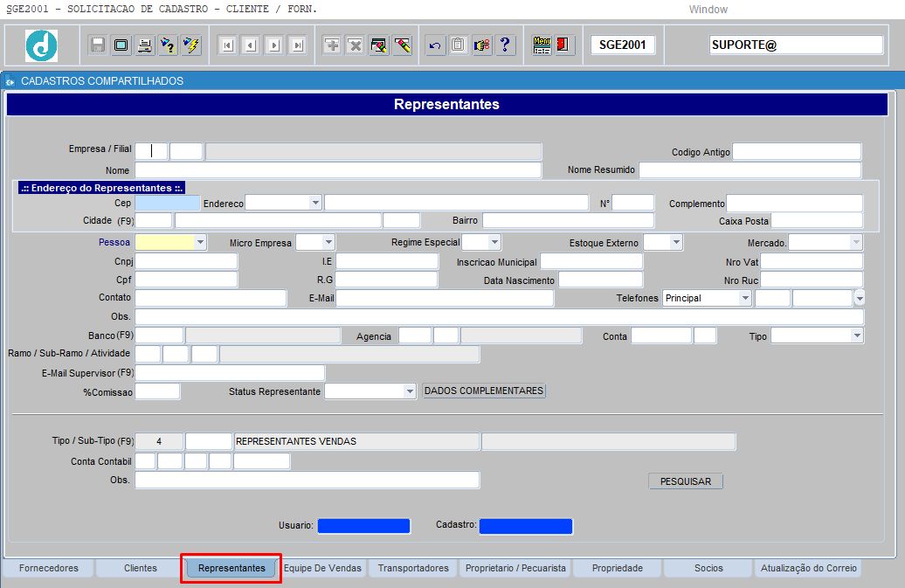The image size is (905, 588).
Task: Click the blue Usuario field
Action: point(363,526)
